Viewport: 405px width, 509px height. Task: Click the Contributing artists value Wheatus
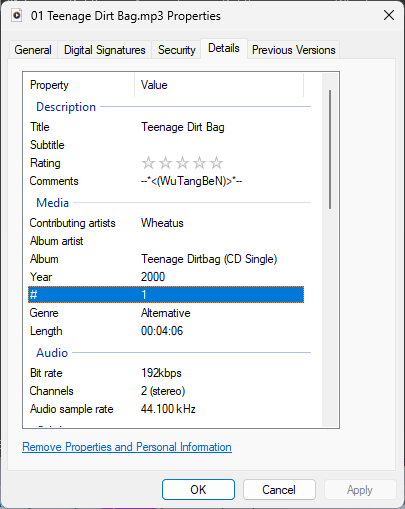[162, 223]
